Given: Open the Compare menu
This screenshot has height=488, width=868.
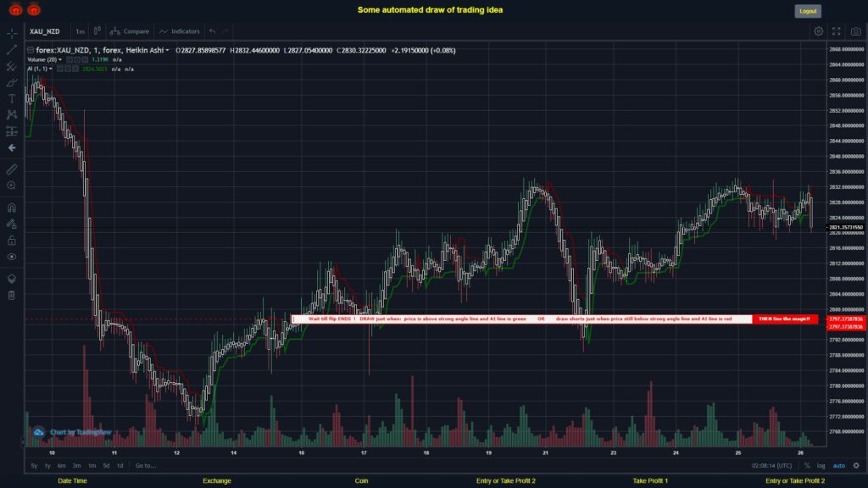Looking at the screenshot, I should (x=136, y=30).
